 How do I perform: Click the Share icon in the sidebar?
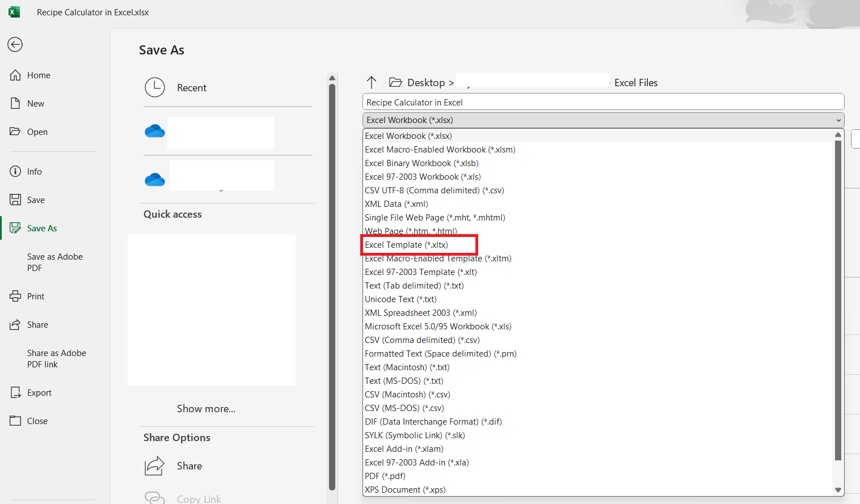[x=15, y=324]
